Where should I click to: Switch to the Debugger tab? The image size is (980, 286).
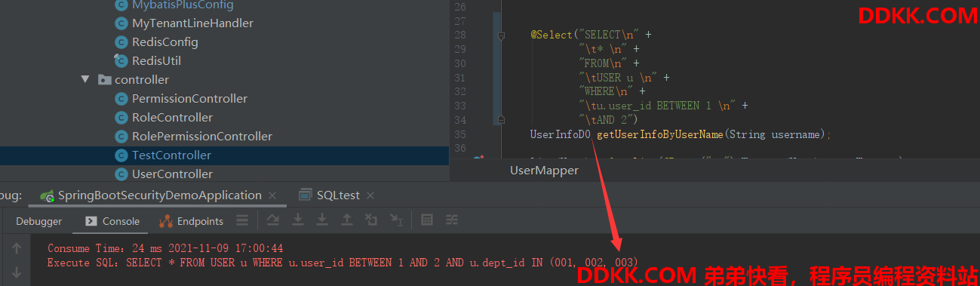(x=39, y=221)
